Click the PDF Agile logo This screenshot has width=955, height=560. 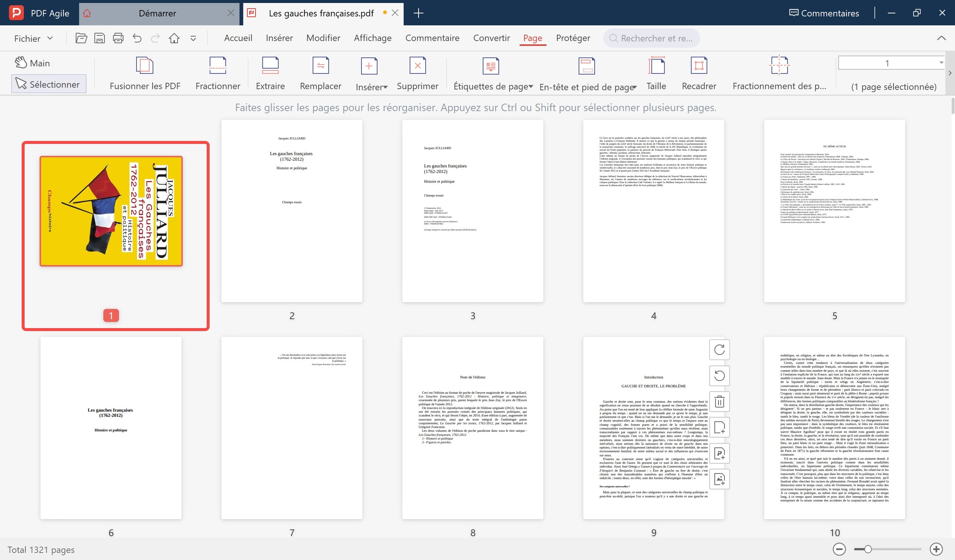(16, 13)
